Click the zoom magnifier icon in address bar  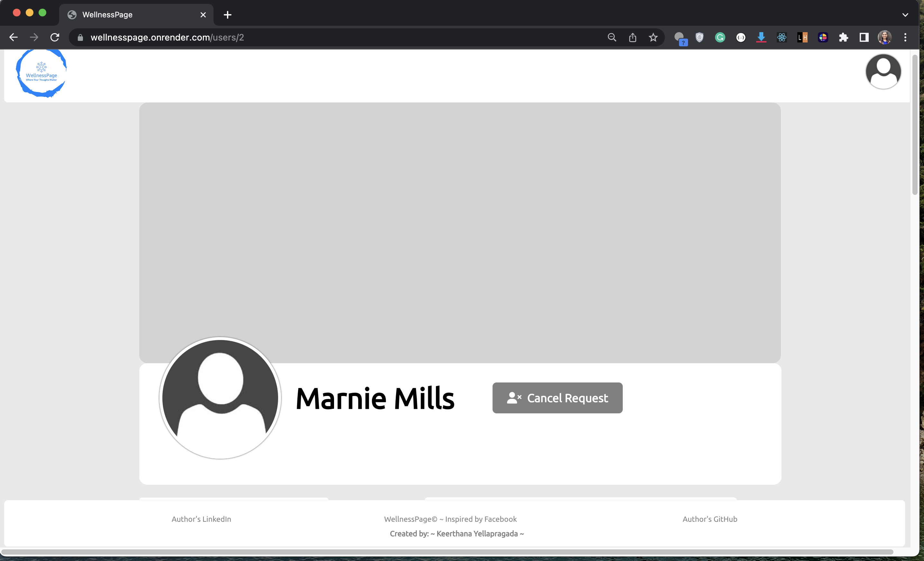point(611,38)
